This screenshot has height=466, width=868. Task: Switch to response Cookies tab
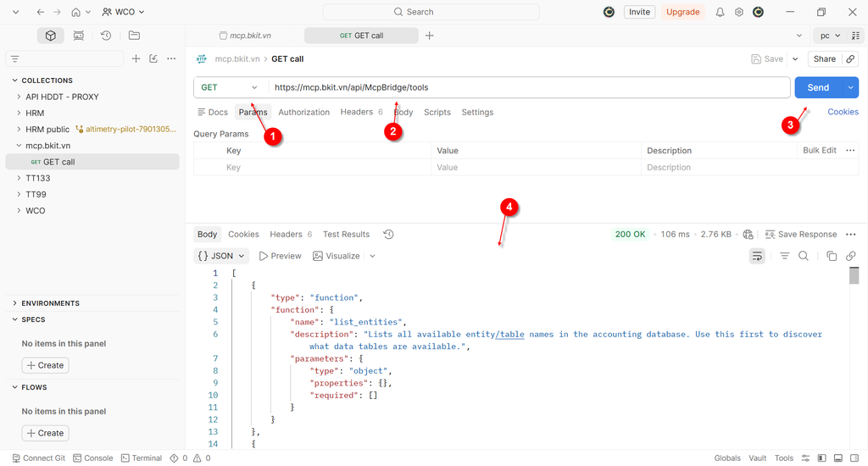click(243, 234)
